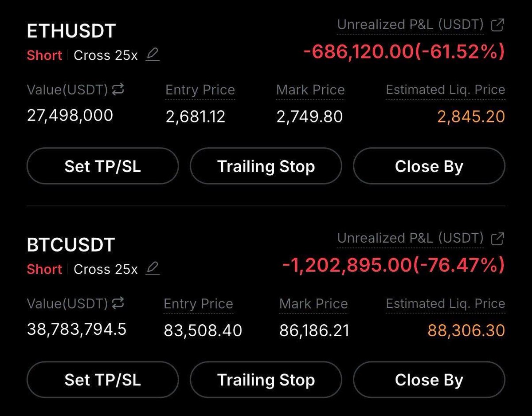Switch BTCUSDT value unit swap icon
Viewport: 532px width, 416px height.
(x=118, y=304)
